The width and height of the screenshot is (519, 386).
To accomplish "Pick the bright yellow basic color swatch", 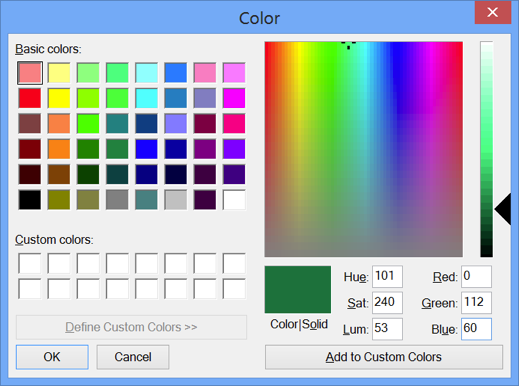I will coord(59,98).
